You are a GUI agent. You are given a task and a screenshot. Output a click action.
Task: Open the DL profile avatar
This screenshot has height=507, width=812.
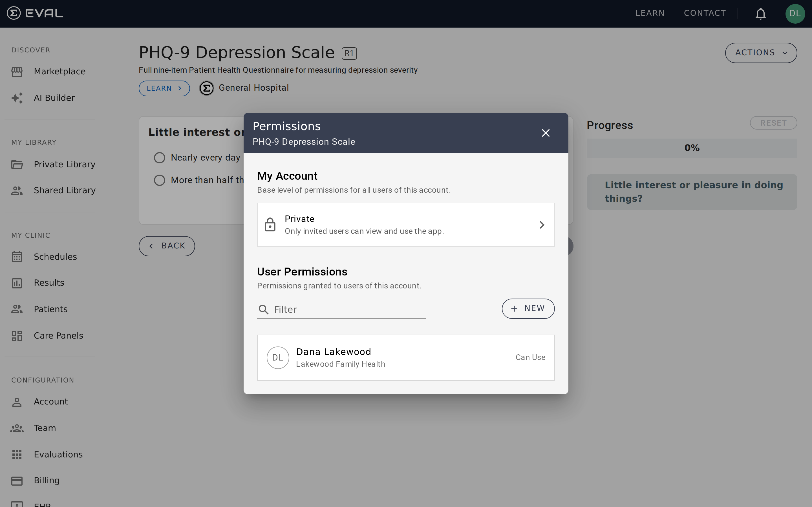[x=795, y=14]
